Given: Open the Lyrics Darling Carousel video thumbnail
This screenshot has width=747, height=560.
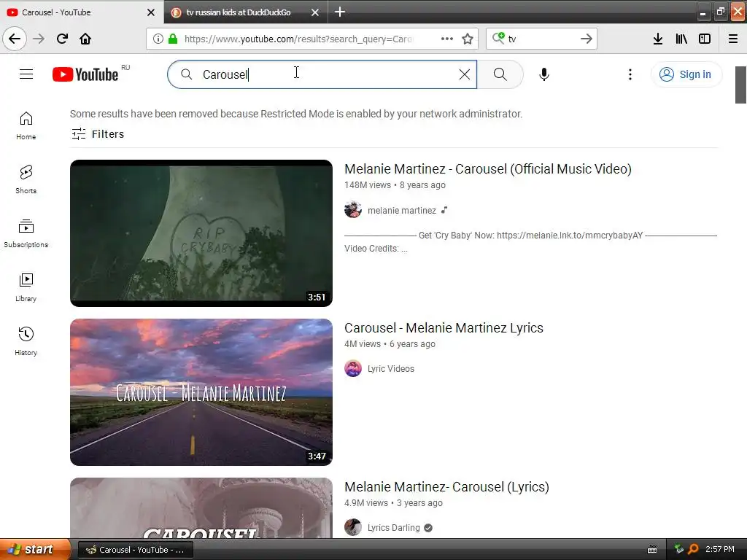Looking at the screenshot, I should 201,507.
